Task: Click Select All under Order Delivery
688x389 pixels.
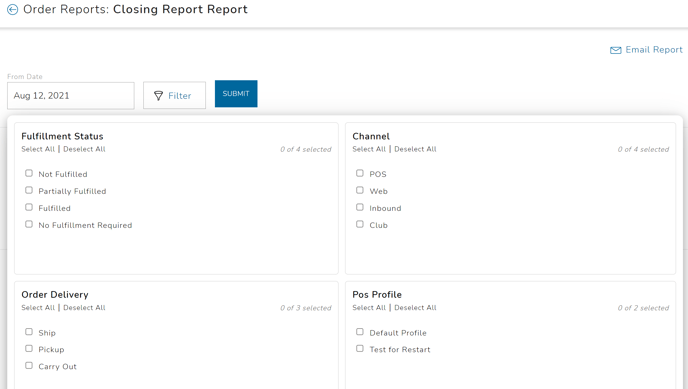Action: point(38,307)
